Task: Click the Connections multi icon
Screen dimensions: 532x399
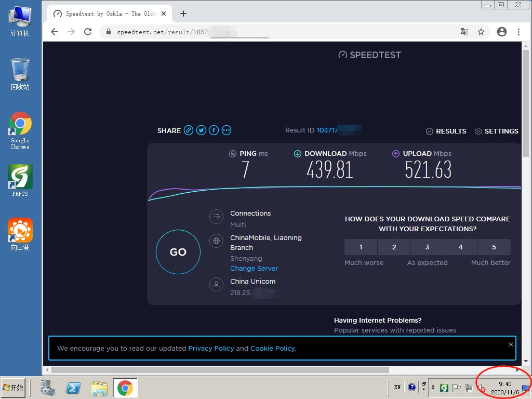Action: pyautogui.click(x=217, y=217)
